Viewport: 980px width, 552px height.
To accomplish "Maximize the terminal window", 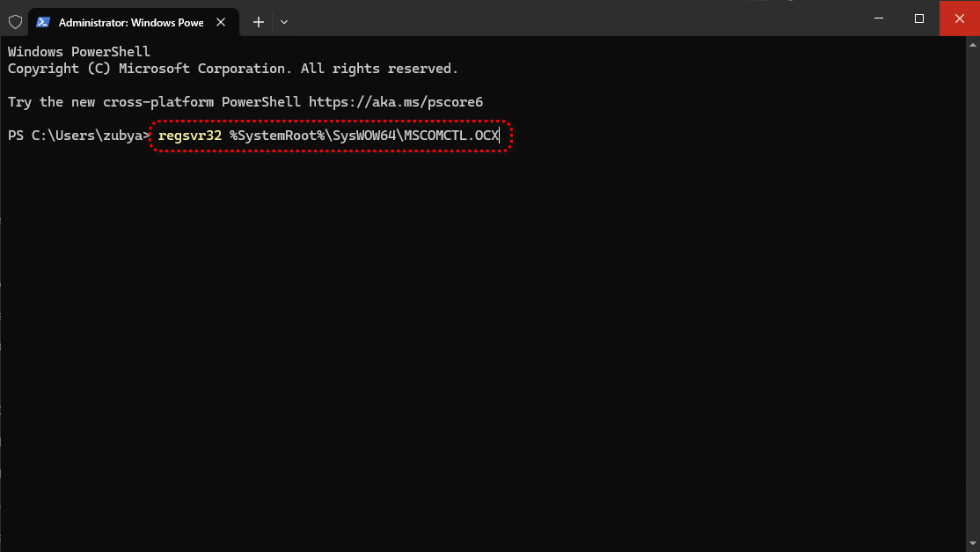I will [919, 18].
